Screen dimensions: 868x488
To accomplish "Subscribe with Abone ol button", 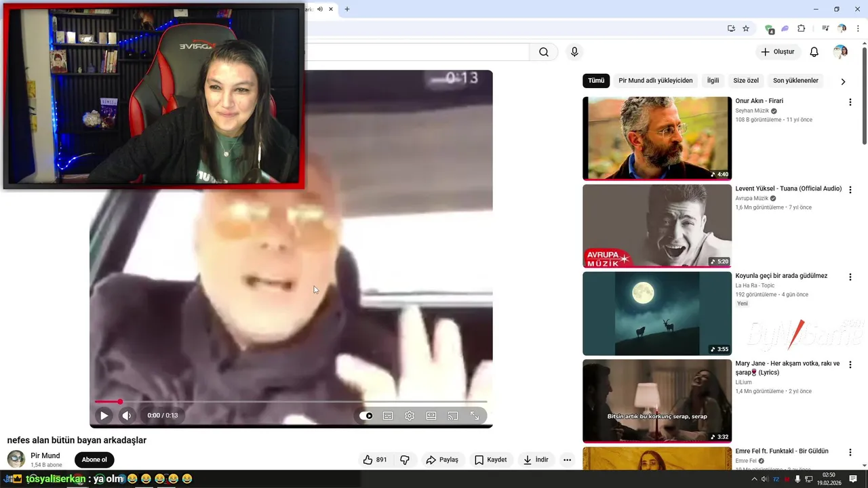I will 94,460.
